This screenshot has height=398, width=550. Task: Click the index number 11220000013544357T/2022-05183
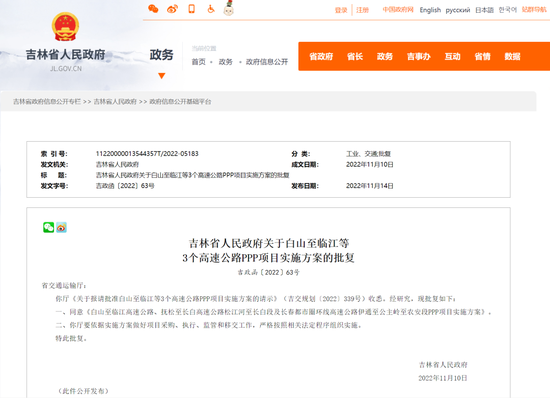147,154
